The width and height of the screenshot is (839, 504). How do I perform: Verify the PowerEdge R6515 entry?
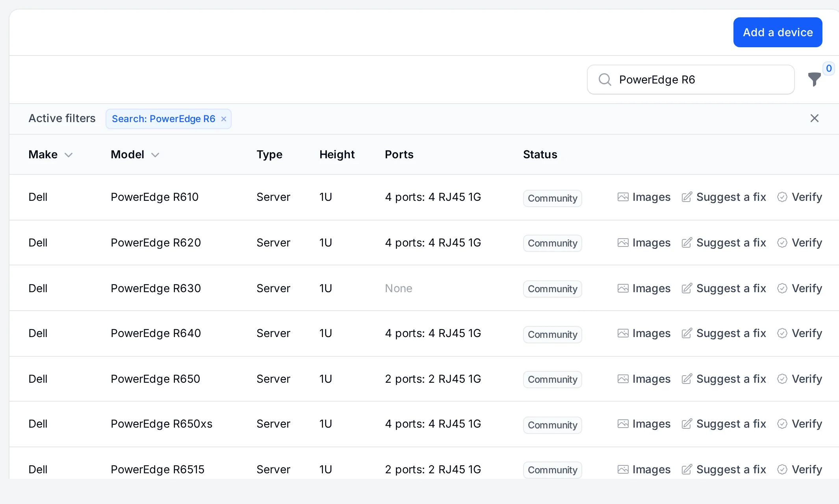(x=800, y=469)
